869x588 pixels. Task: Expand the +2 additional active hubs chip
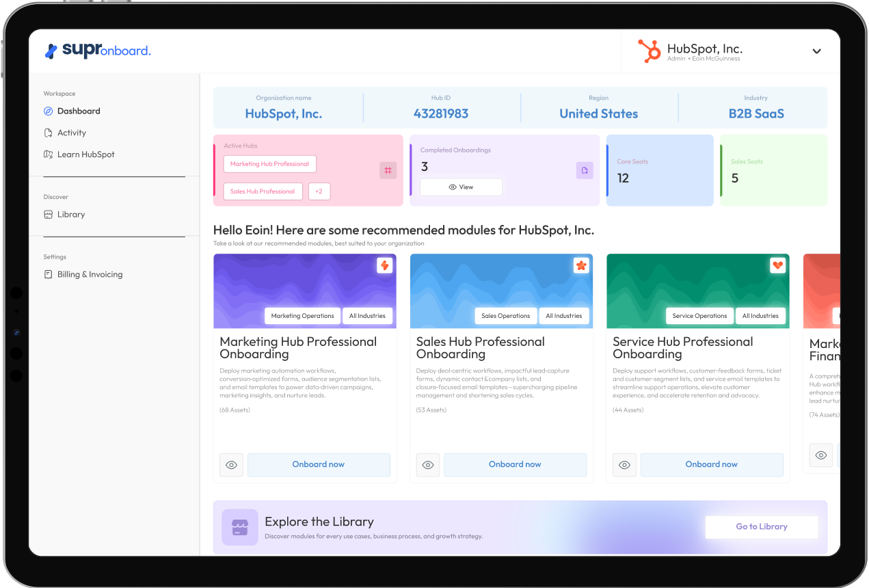[319, 191]
